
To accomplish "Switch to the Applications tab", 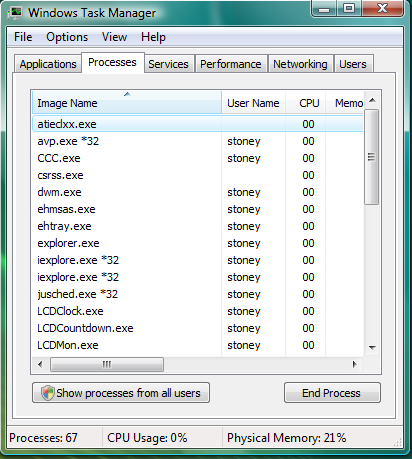I will tap(48, 64).
